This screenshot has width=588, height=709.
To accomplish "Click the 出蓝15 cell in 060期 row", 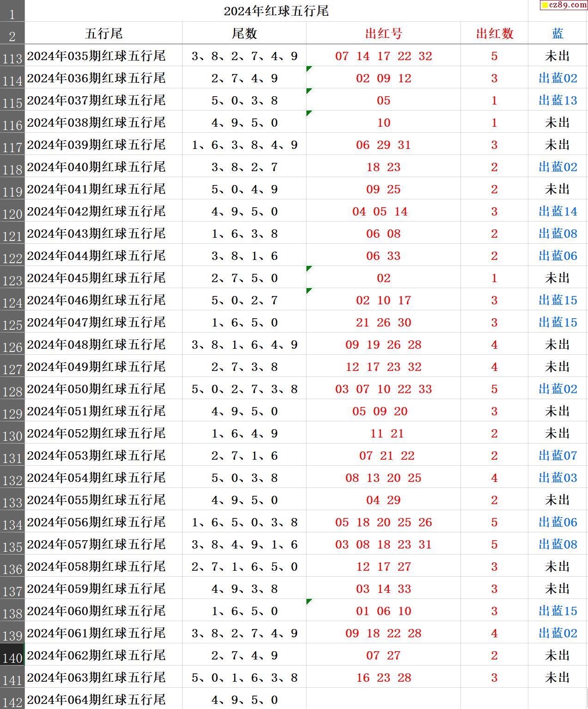I will (x=558, y=611).
